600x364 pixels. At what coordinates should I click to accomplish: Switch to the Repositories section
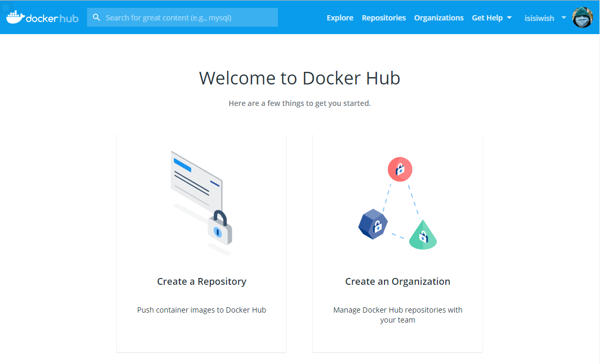click(383, 17)
